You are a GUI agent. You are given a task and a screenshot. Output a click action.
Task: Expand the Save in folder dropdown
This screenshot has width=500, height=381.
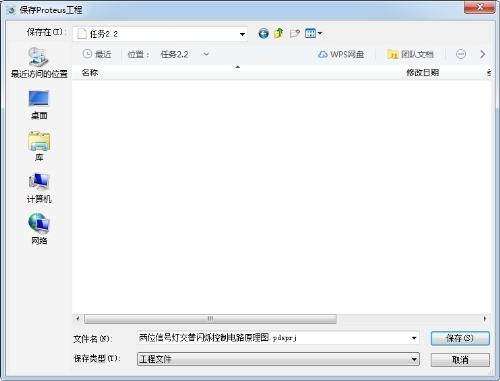[x=242, y=34]
